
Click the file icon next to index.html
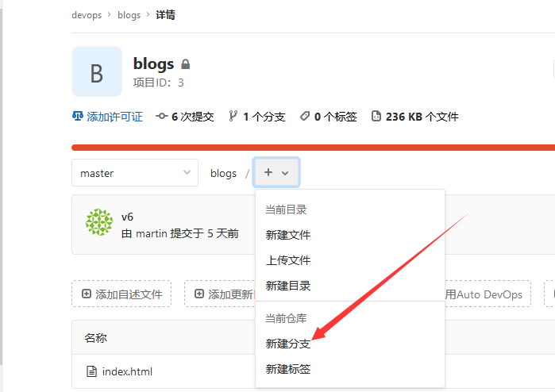point(91,371)
